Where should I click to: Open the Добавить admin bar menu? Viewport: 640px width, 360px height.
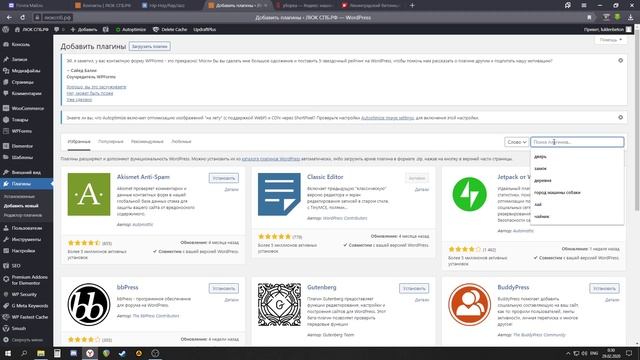click(x=84, y=29)
